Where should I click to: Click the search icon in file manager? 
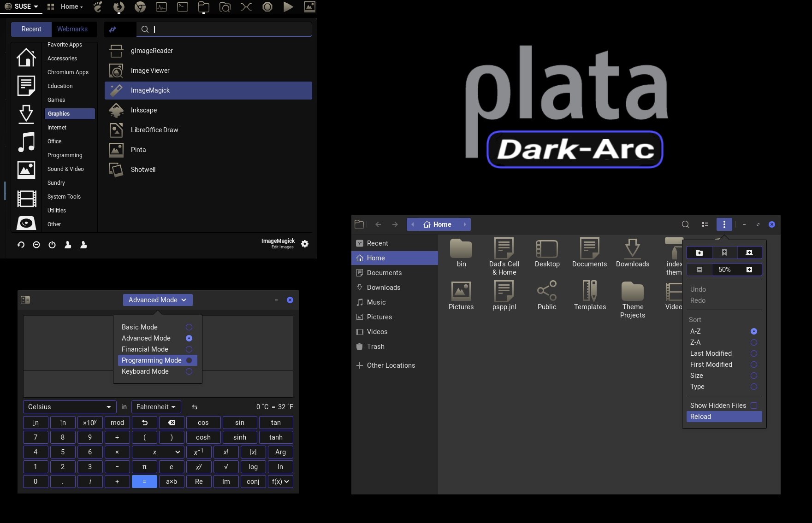[x=686, y=224]
